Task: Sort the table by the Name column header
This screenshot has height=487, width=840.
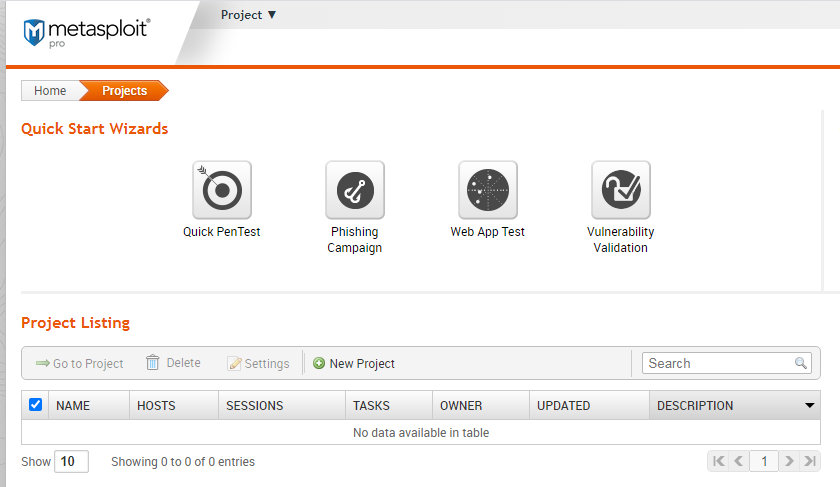Action: click(x=73, y=406)
